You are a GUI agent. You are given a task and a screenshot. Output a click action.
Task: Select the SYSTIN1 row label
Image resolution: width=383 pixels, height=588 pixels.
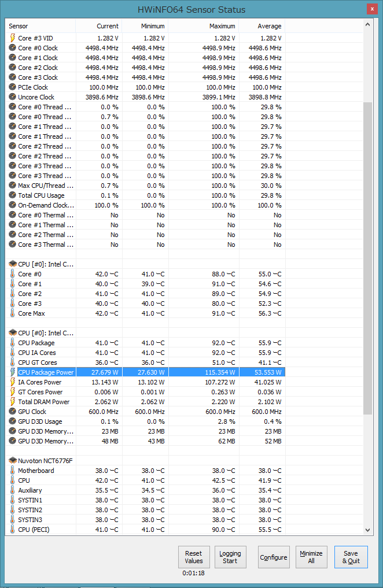click(30, 500)
